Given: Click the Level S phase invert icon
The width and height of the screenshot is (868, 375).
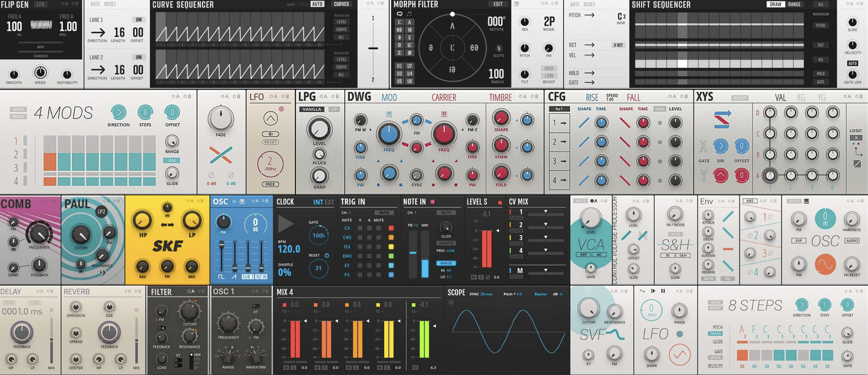Looking at the screenshot, I should point(488,277).
